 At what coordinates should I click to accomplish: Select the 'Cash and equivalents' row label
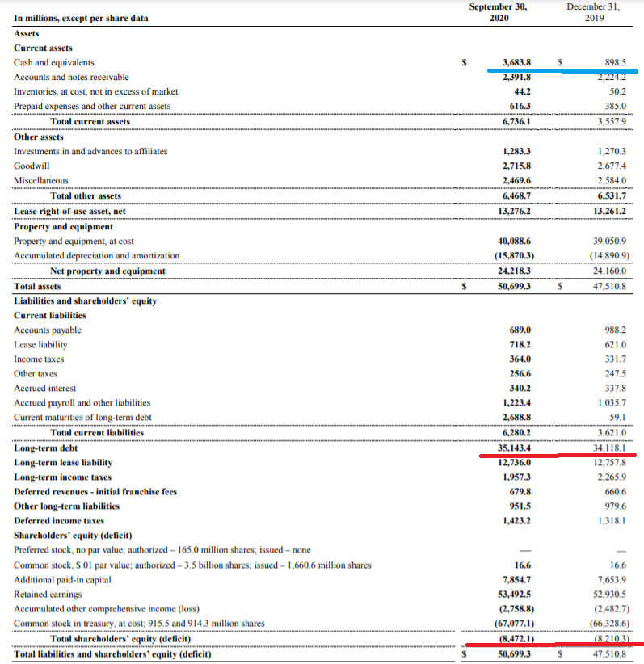(54, 63)
